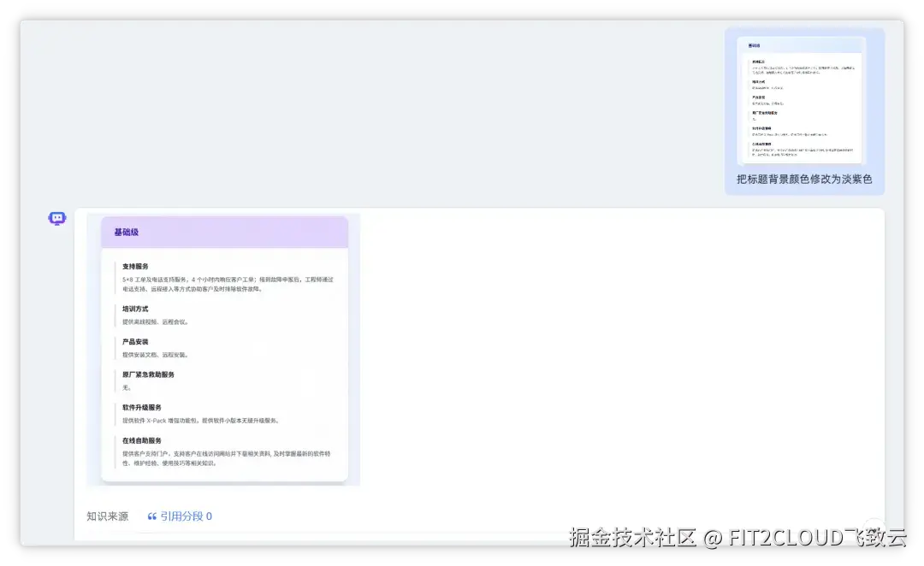Click the message text 把标题背景颜色修改为淡紫色

pos(803,179)
